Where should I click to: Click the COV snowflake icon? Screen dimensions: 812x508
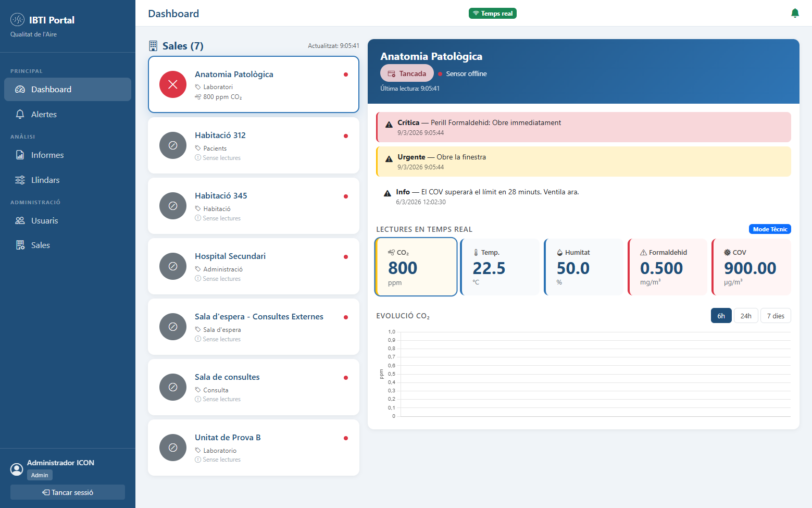(726, 252)
